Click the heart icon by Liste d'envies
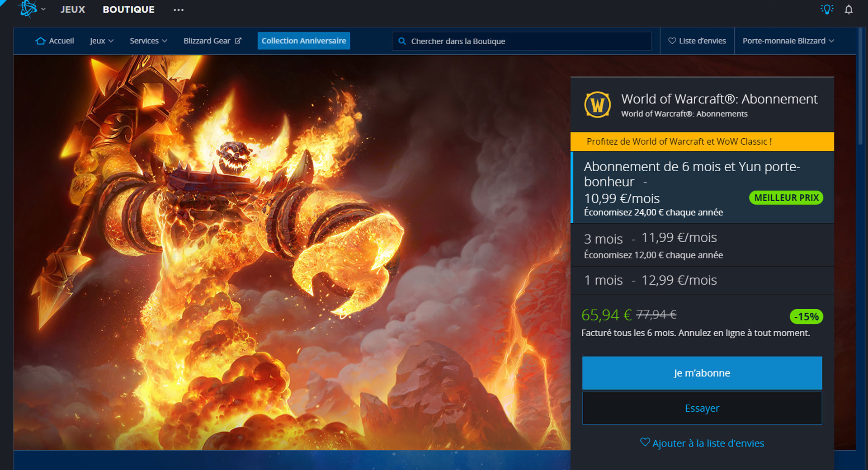Image resolution: width=868 pixels, height=470 pixels. (x=672, y=41)
